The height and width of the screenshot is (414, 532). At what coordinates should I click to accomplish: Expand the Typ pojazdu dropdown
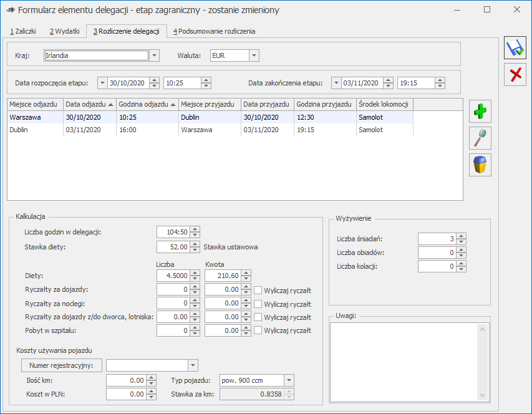pyautogui.click(x=288, y=380)
